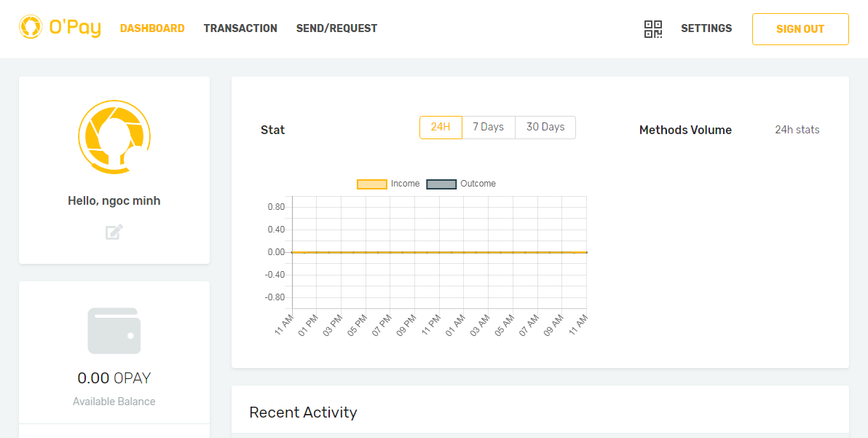This screenshot has height=438, width=868.
Task: Select the 24H stat range
Action: (441, 127)
